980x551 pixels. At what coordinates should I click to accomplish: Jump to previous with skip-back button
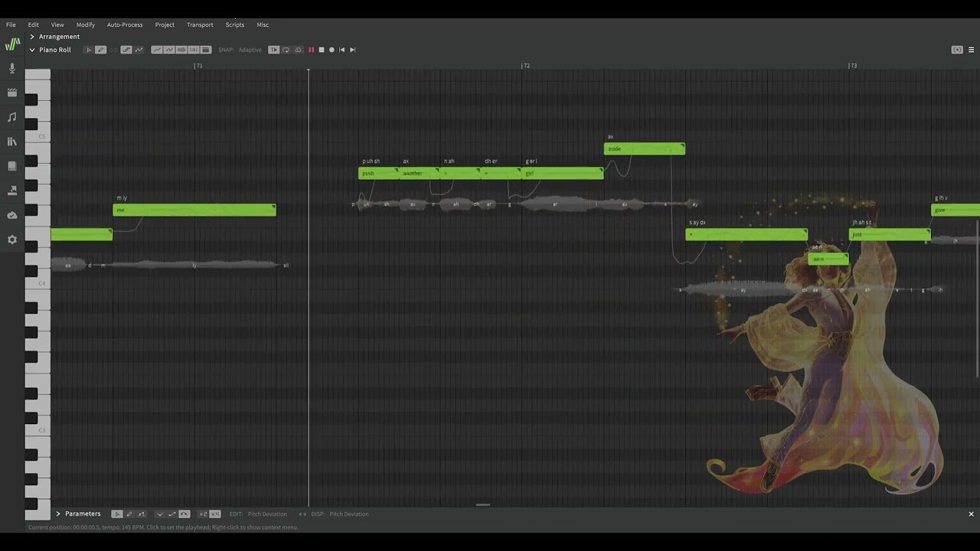pos(342,50)
